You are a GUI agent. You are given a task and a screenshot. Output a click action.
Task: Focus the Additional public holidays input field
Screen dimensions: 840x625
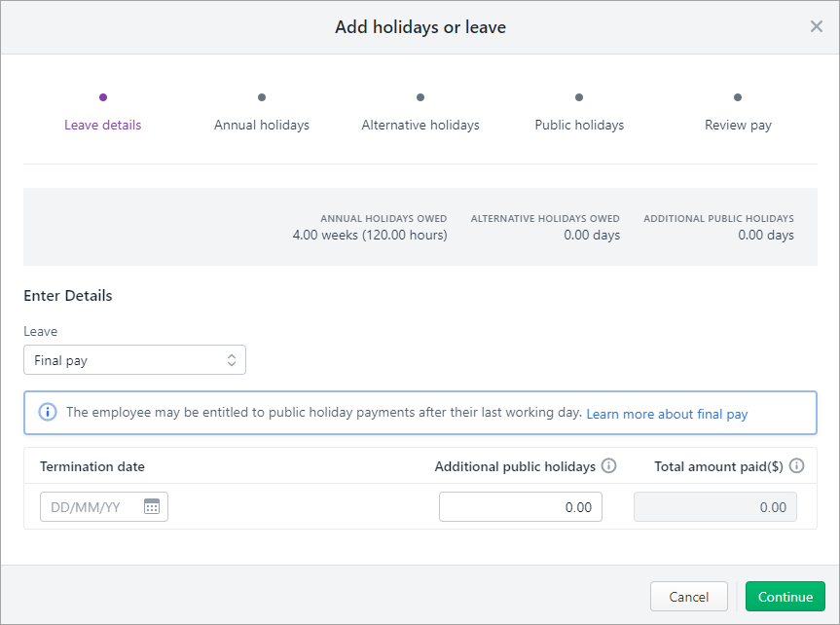point(521,507)
